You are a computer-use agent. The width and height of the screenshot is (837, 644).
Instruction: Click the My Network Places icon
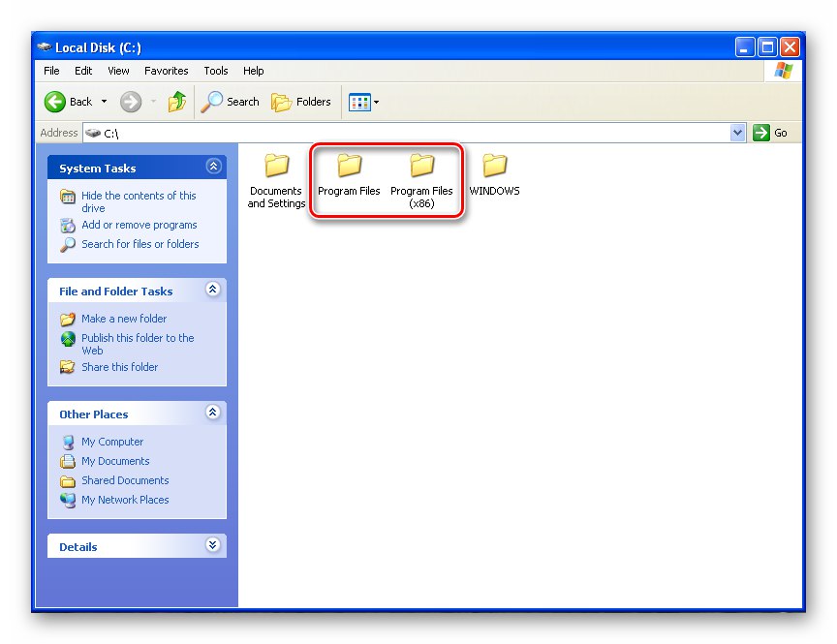68,500
